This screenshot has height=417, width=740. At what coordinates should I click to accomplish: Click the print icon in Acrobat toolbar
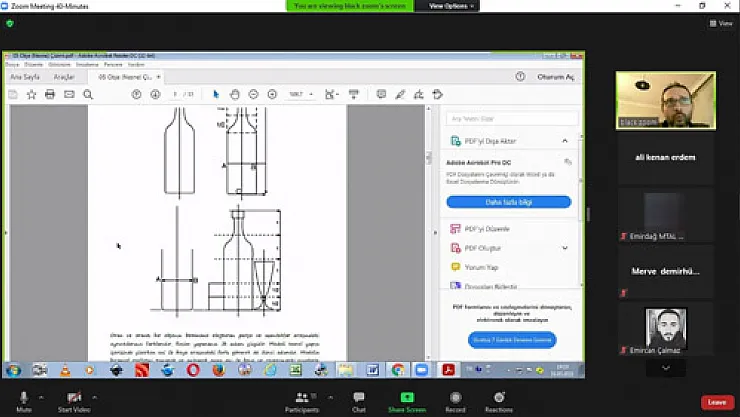(x=51, y=94)
